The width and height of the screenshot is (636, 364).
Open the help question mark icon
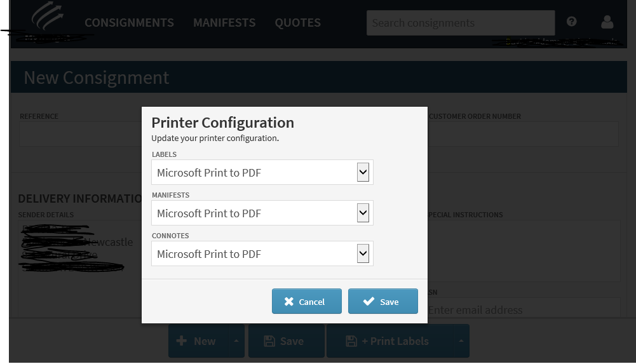point(572,22)
